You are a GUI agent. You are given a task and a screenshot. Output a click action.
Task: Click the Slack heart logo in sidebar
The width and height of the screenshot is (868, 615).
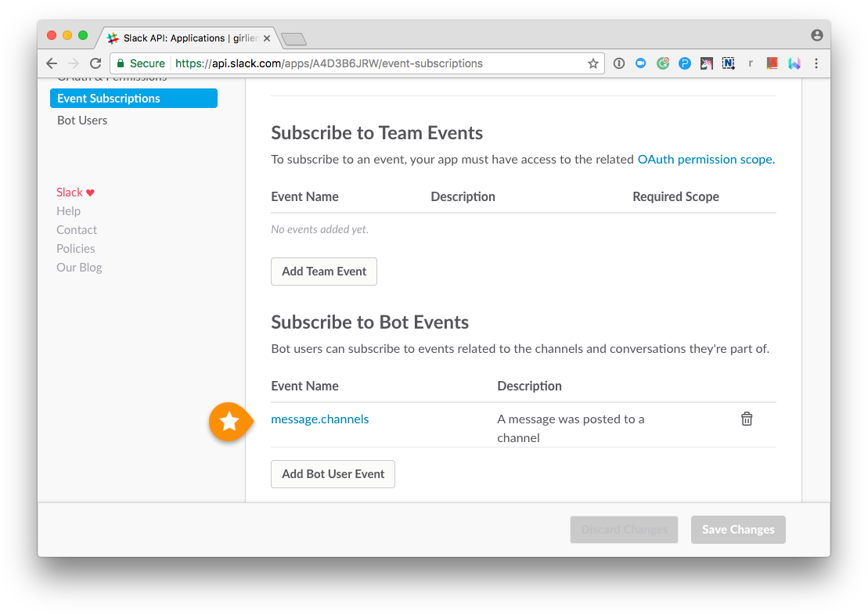pyautogui.click(x=75, y=192)
